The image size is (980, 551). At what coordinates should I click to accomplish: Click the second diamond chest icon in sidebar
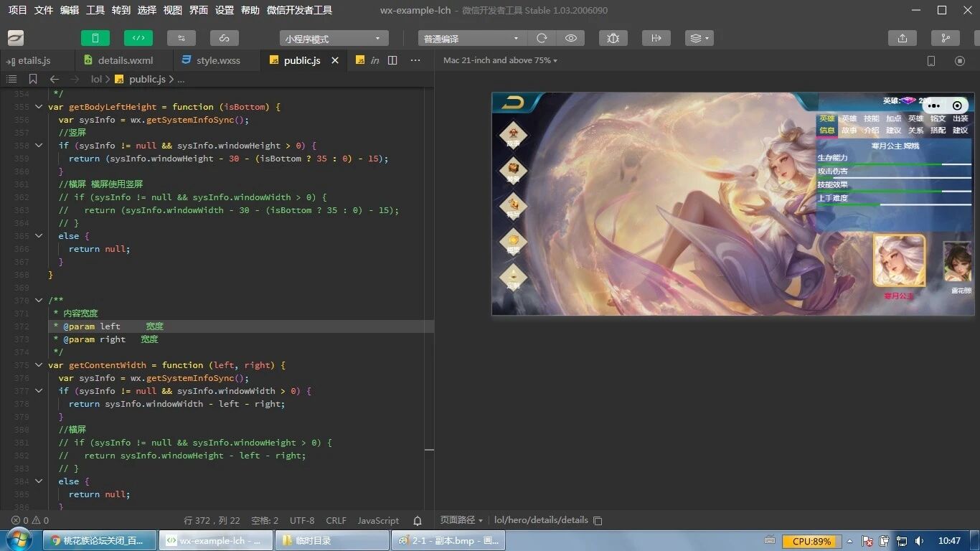click(x=514, y=170)
